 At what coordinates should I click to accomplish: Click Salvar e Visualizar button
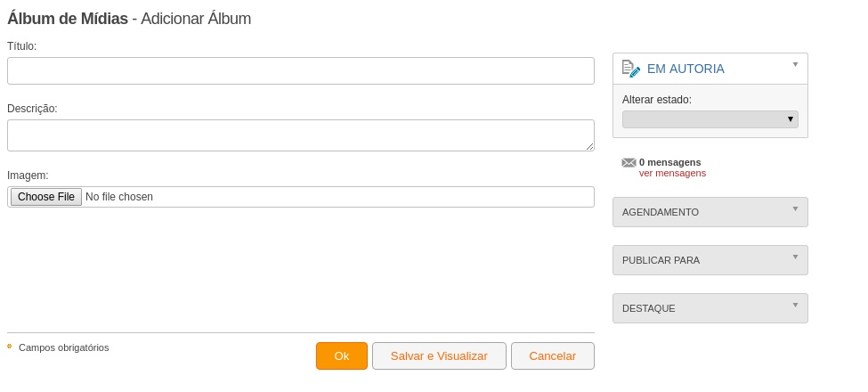[x=439, y=356]
